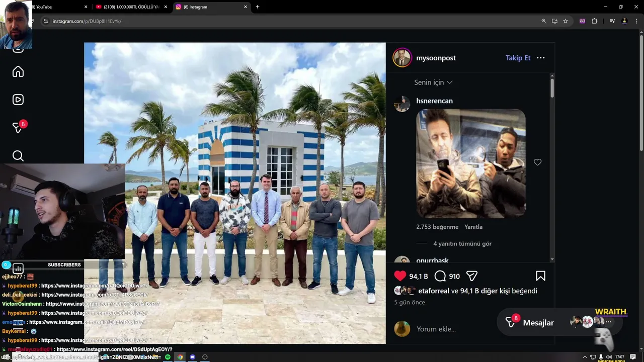Open Instagram Home from the sidebar
Viewport: 644px width, 362px height.
click(18, 72)
